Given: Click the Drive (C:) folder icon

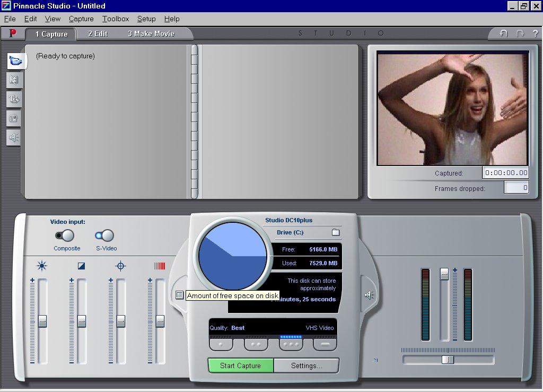Looking at the screenshot, I should [335, 232].
